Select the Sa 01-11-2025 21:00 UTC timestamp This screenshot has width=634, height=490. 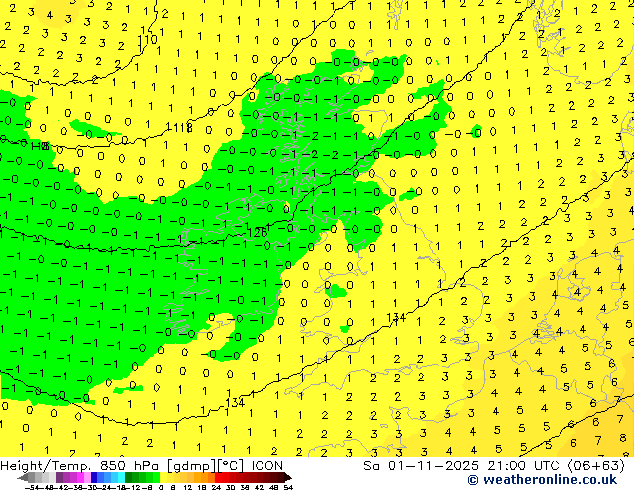[x=494, y=466]
